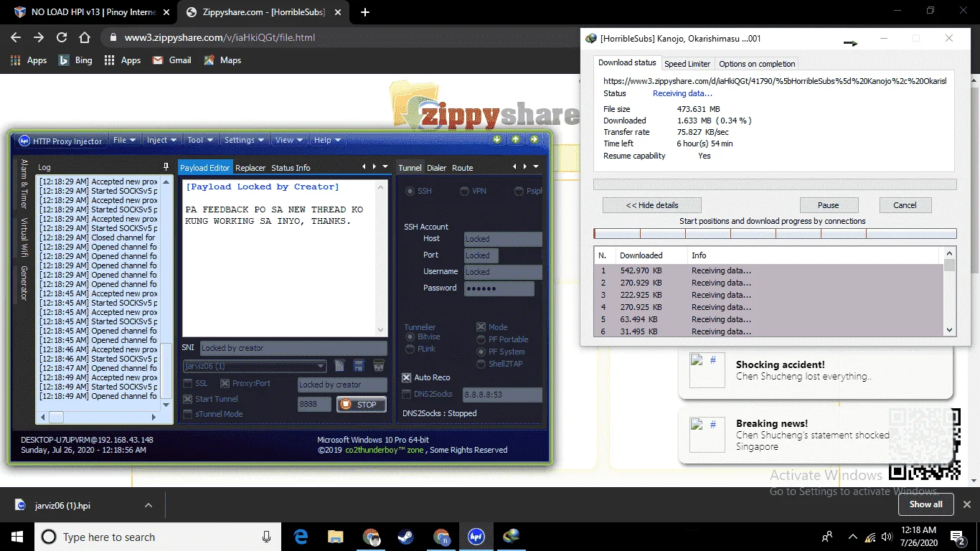The width and height of the screenshot is (980, 551).
Task: Switch to Internet Download Manager taskbar icon
Action: click(x=512, y=537)
